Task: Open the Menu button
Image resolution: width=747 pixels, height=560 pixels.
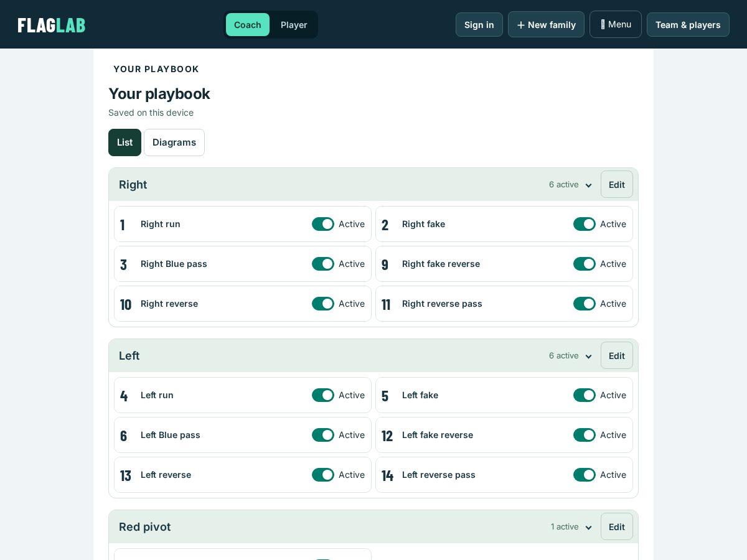Action: click(616, 24)
